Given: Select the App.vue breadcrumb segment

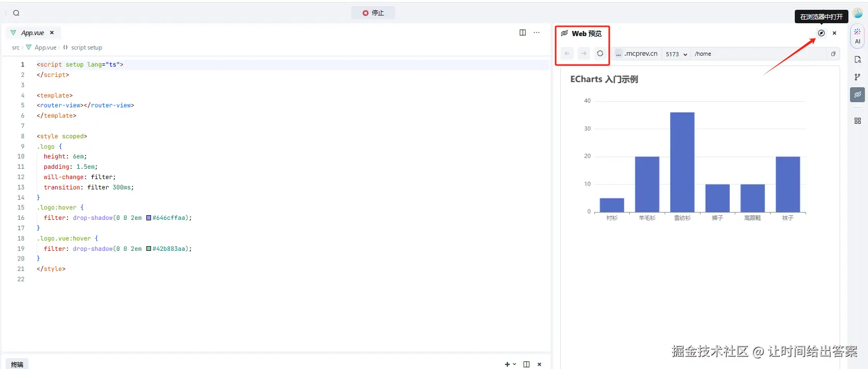Looking at the screenshot, I should click(45, 47).
